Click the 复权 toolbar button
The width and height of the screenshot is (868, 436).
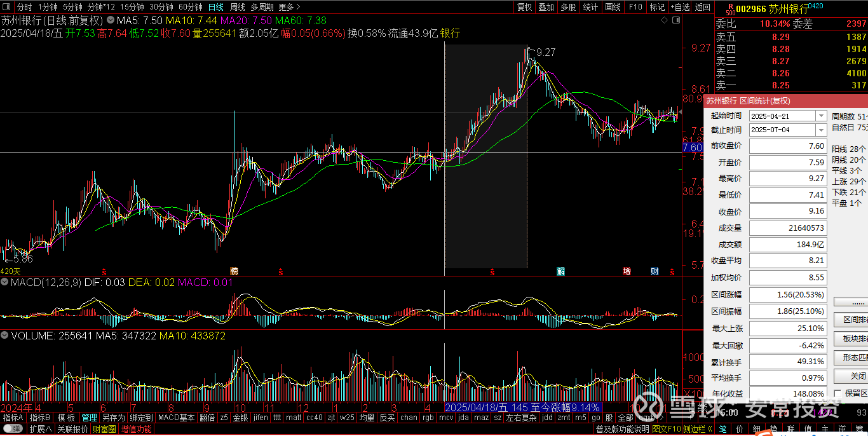(524, 7)
